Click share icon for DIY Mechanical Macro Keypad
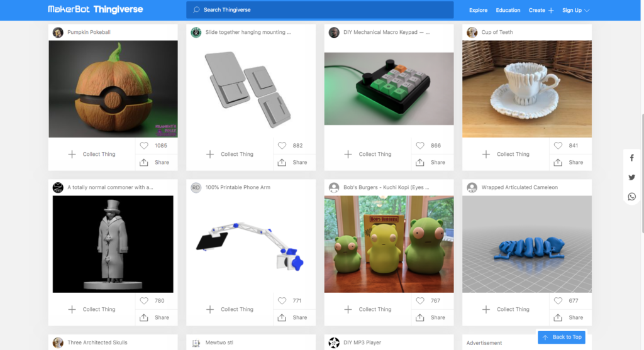The width and height of the screenshot is (644, 350). coord(419,162)
